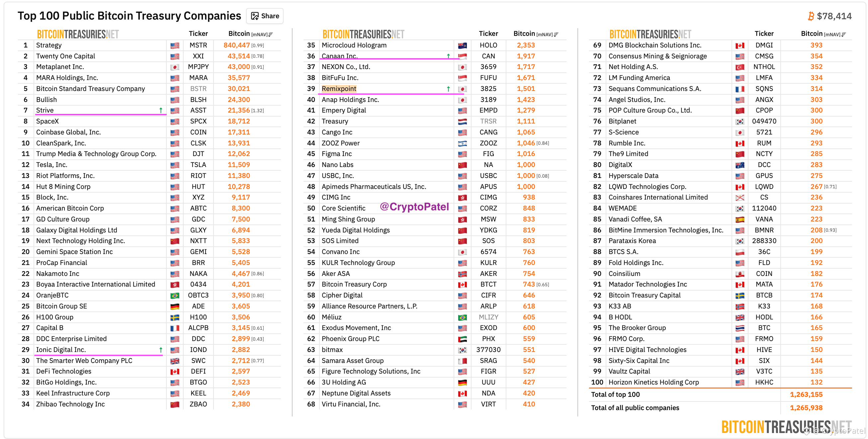Sort by the Bitcoin [mNAV] header above 840,447
The width and height of the screenshot is (868, 439).
(250, 34)
